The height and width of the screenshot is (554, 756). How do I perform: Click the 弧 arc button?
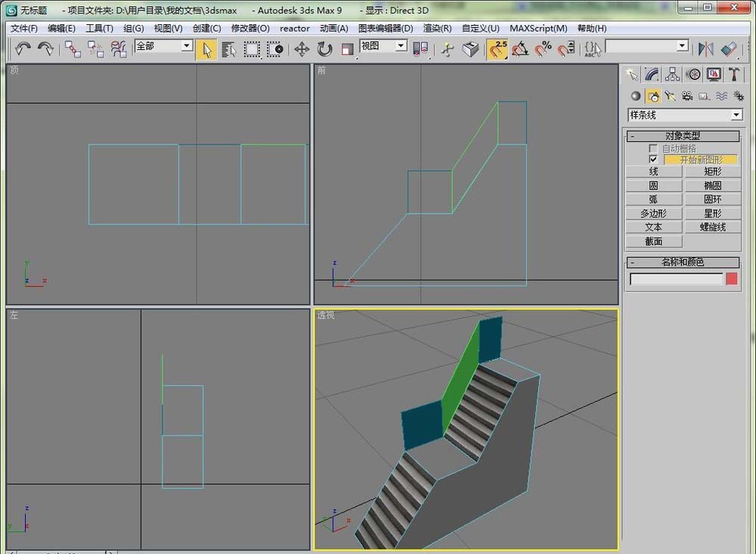[654, 199]
